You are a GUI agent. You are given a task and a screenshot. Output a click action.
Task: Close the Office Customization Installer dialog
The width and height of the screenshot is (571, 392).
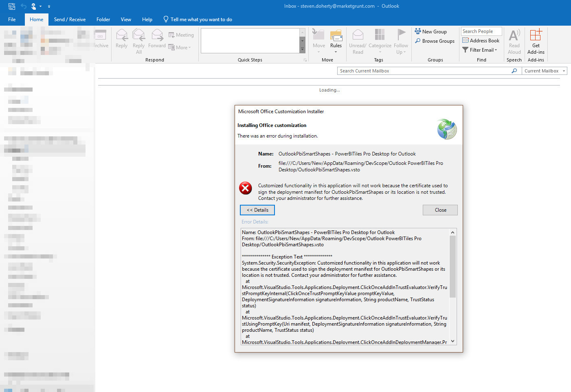[440, 210]
